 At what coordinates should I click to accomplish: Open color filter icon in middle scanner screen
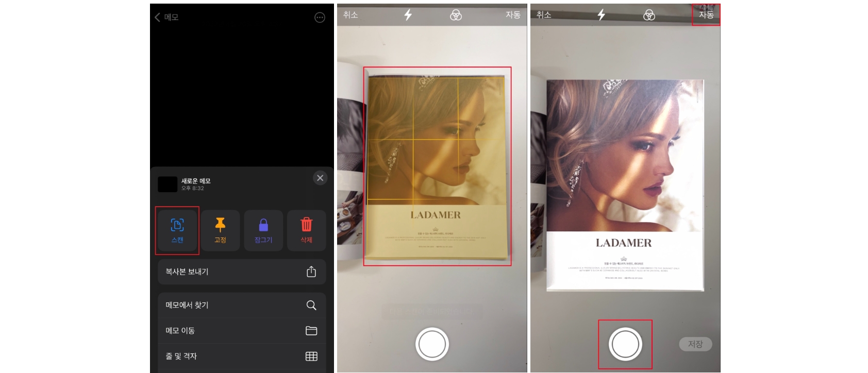(x=456, y=15)
